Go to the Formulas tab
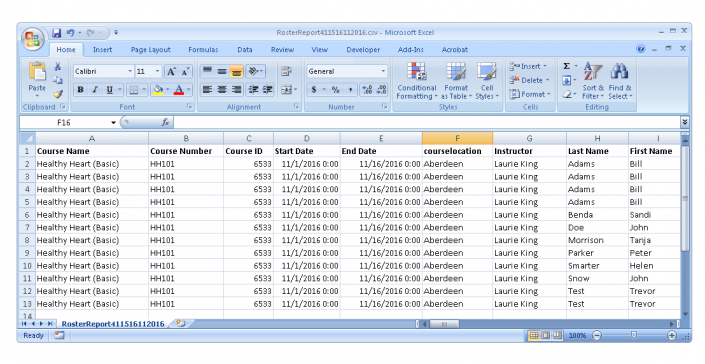 [x=203, y=49]
